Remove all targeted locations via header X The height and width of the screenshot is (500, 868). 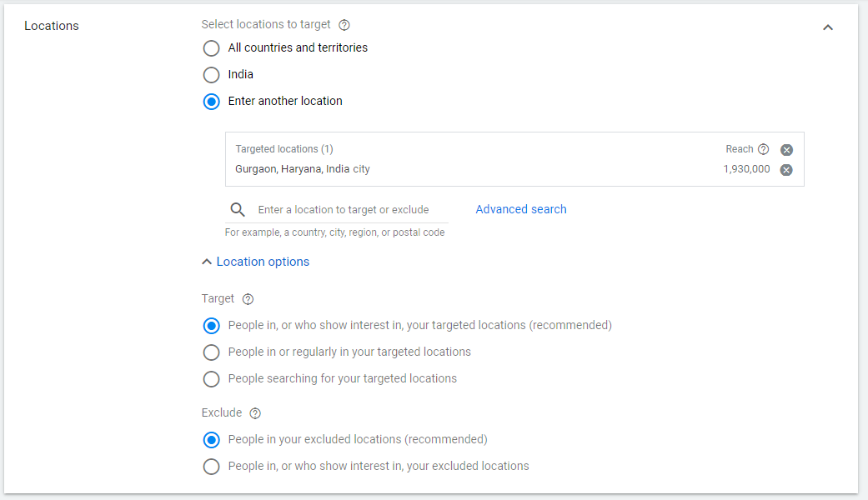pos(786,150)
